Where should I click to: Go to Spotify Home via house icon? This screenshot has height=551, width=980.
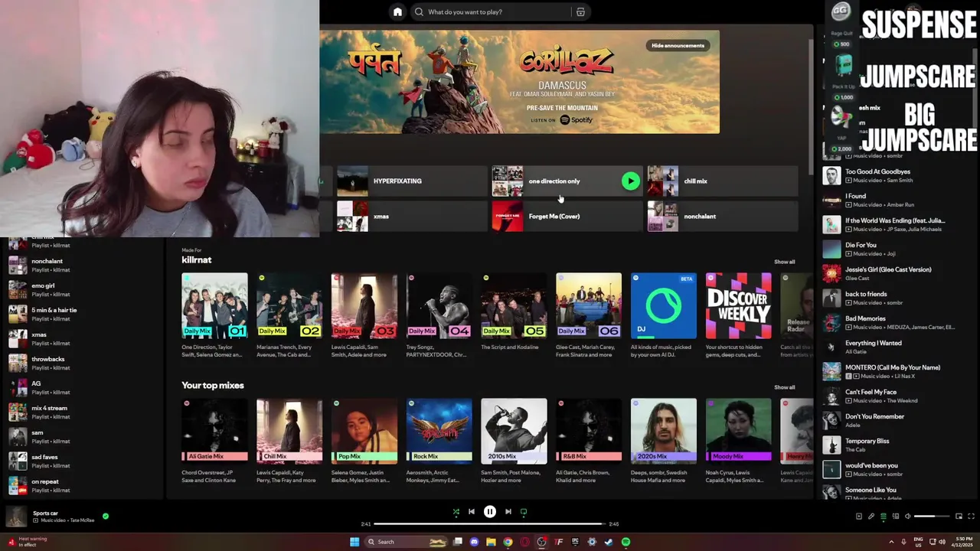click(x=397, y=11)
